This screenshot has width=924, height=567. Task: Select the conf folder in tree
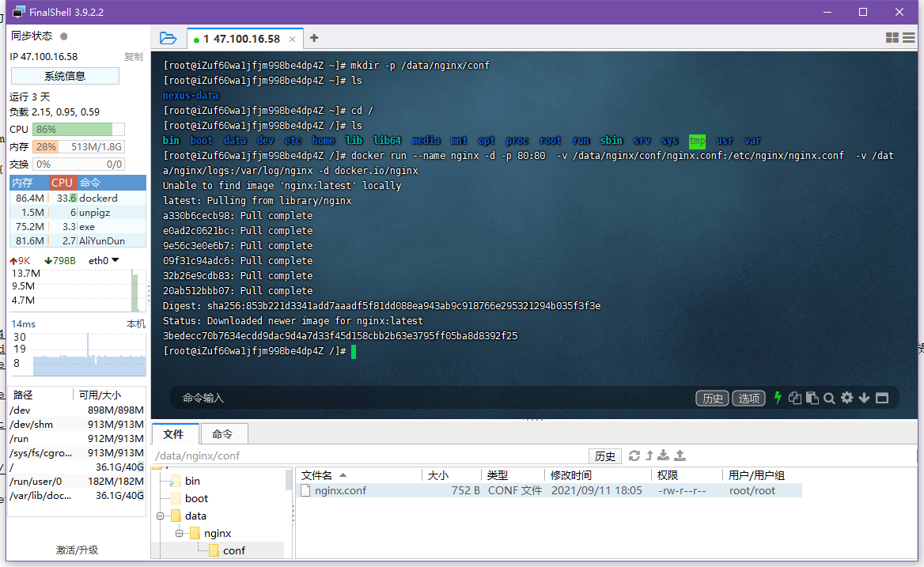234,550
